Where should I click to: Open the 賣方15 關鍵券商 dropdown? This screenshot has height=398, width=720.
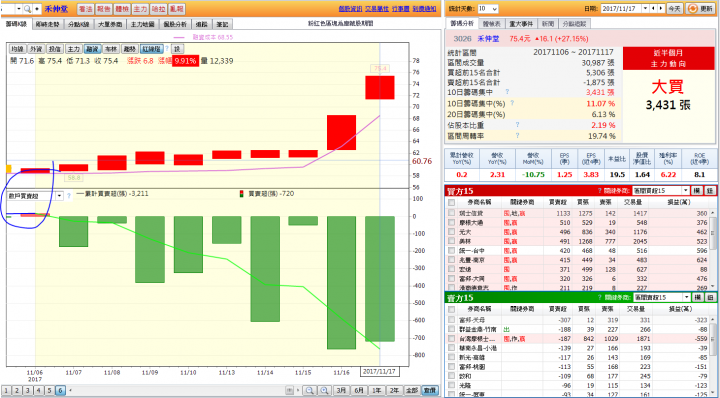(661, 297)
